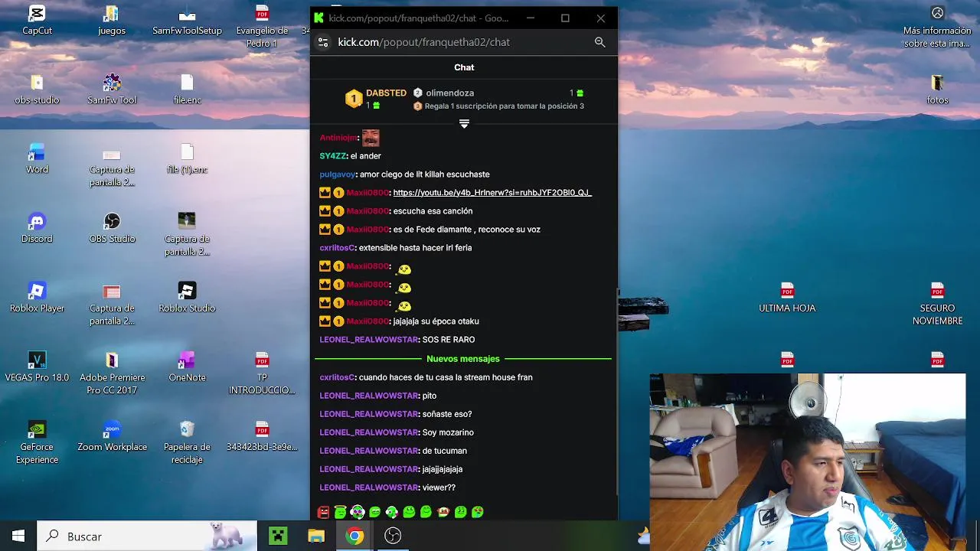Switch to OBS on the taskbar
980x551 pixels.
[x=393, y=536]
